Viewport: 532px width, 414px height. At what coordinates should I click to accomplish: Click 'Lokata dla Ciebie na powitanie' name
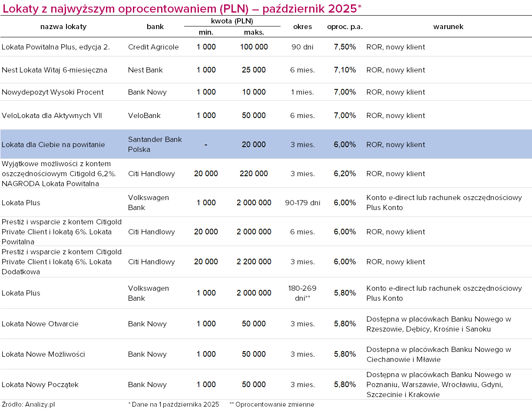pos(53,145)
